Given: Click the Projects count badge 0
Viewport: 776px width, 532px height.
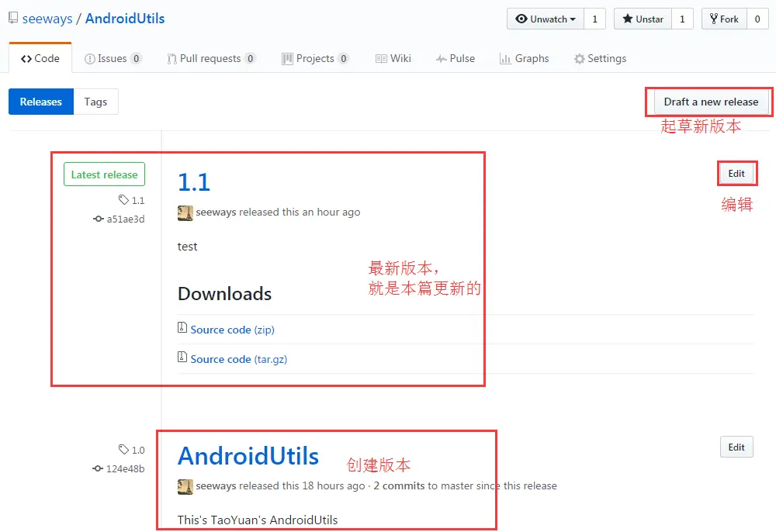Looking at the screenshot, I should [x=344, y=58].
